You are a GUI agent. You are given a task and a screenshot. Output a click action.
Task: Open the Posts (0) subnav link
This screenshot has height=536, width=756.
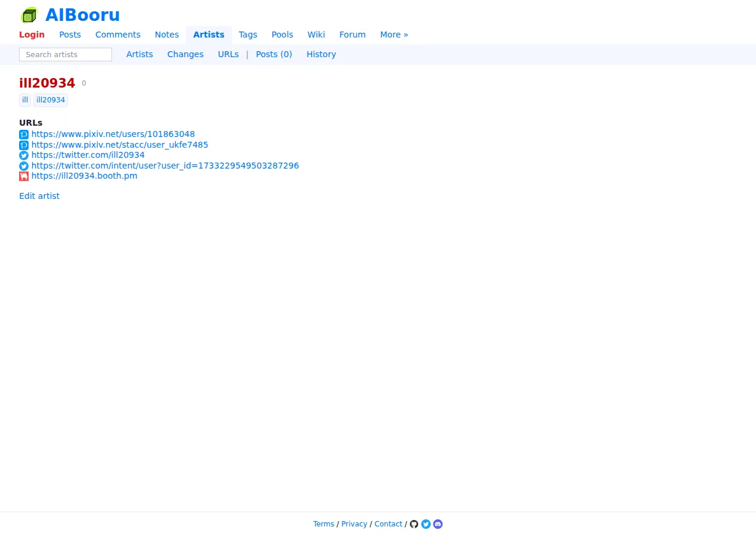pyautogui.click(x=274, y=54)
